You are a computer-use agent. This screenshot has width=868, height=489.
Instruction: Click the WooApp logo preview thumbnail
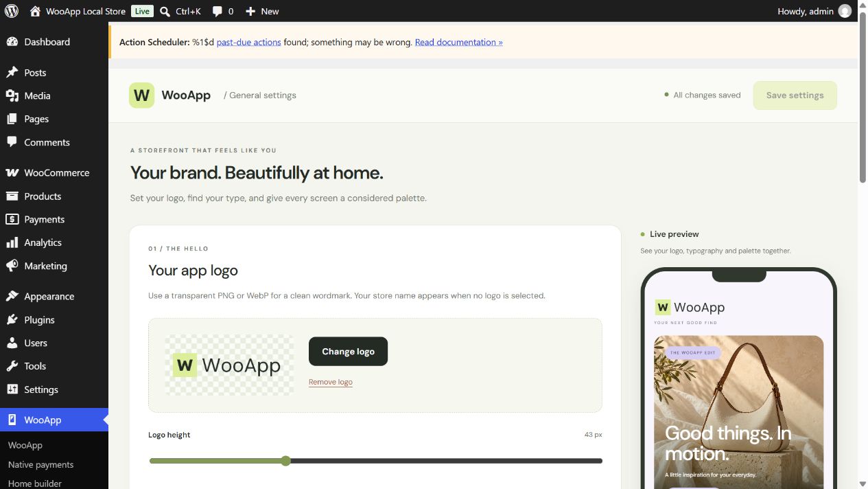coord(230,365)
